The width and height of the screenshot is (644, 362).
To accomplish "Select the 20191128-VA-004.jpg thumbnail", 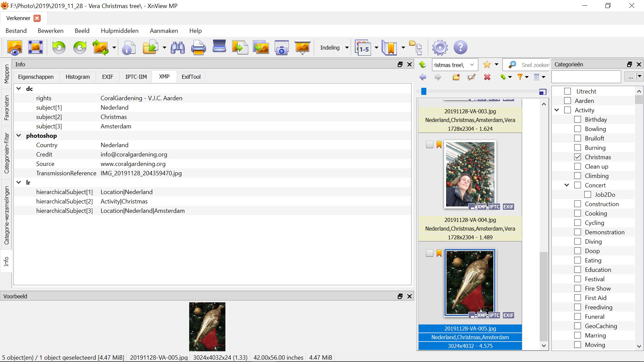I will 470,174.
